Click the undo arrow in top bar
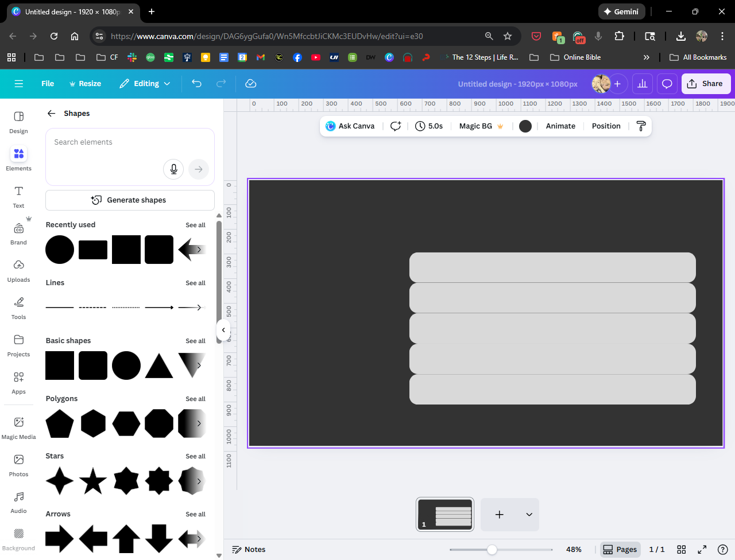Image resolution: width=735 pixels, height=560 pixels. pos(196,84)
